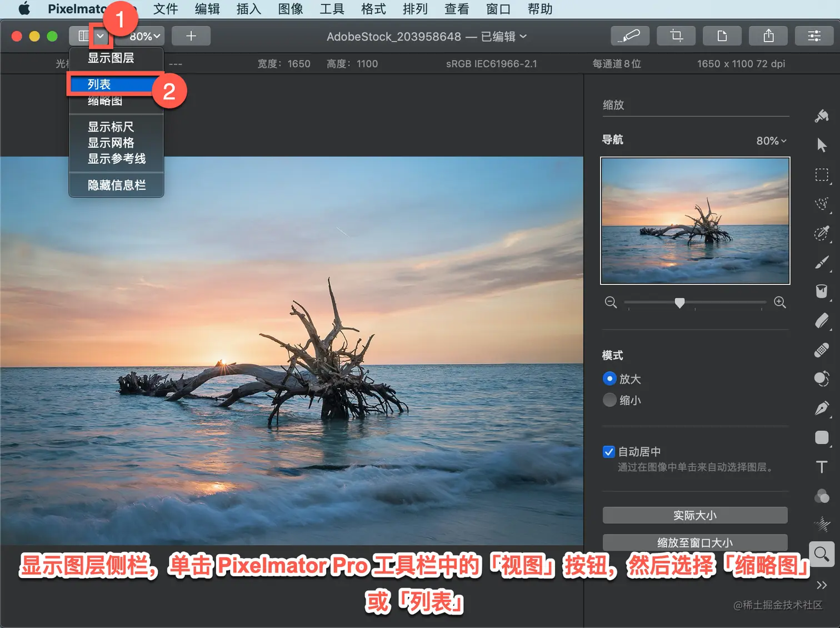
Task: Open the 插入 menu
Action: click(248, 9)
